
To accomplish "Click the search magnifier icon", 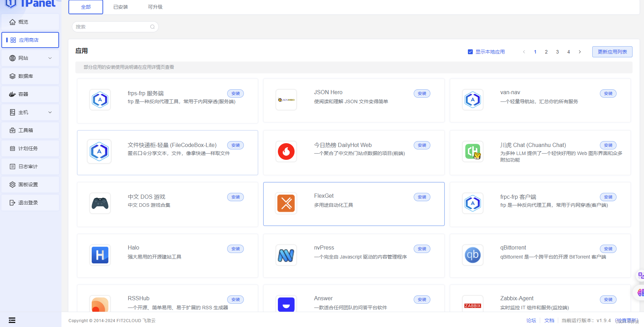I will (152, 27).
